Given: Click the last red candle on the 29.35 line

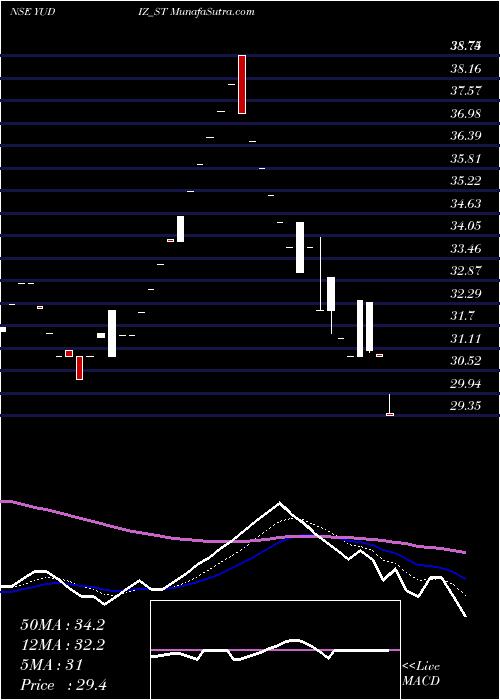Looking at the screenshot, I should pyautogui.click(x=390, y=414).
